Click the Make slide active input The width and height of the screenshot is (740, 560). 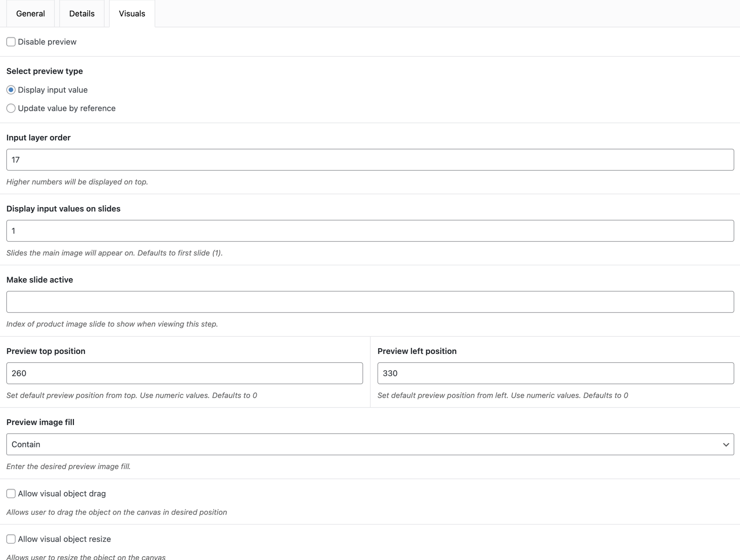point(370,302)
